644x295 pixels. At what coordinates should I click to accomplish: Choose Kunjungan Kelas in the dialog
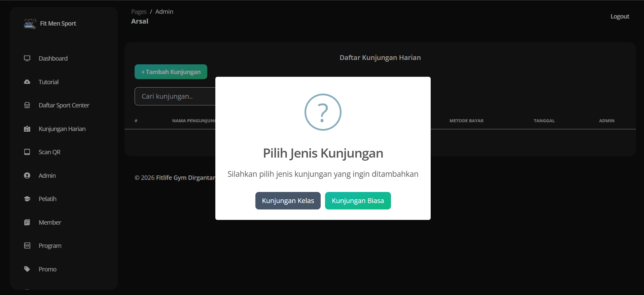pyautogui.click(x=288, y=201)
